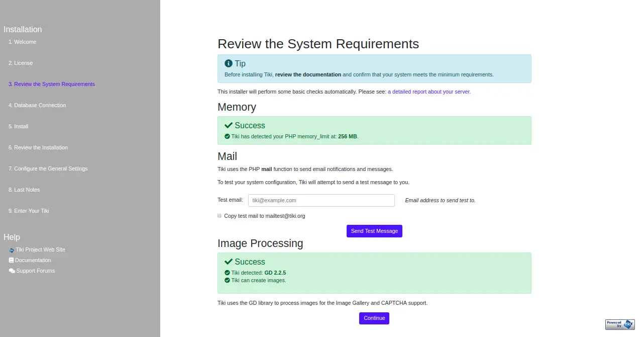644x337 pixels.
Task: Click the check circle next to GD detected
Action: pos(227,273)
